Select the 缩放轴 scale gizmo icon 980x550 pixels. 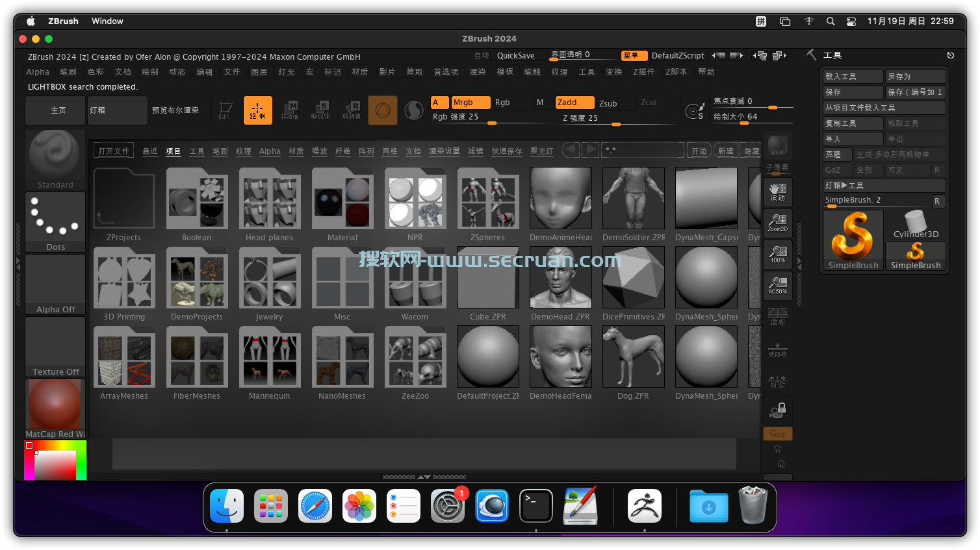(320, 110)
